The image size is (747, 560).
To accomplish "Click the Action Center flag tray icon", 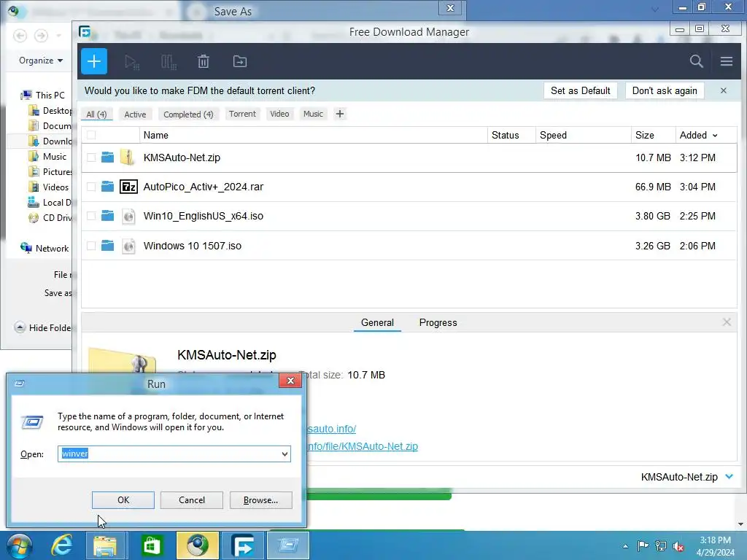I will [642, 546].
